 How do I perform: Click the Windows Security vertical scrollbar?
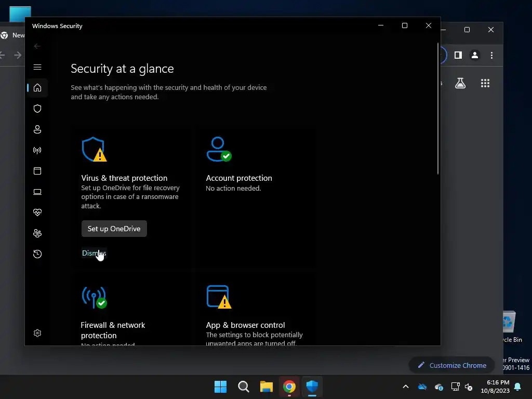click(437, 109)
